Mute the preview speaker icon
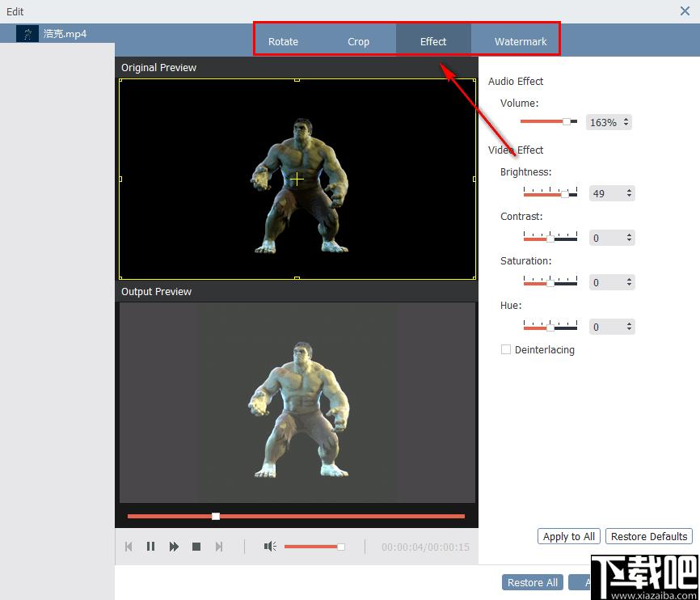The image size is (700, 600). click(x=270, y=547)
